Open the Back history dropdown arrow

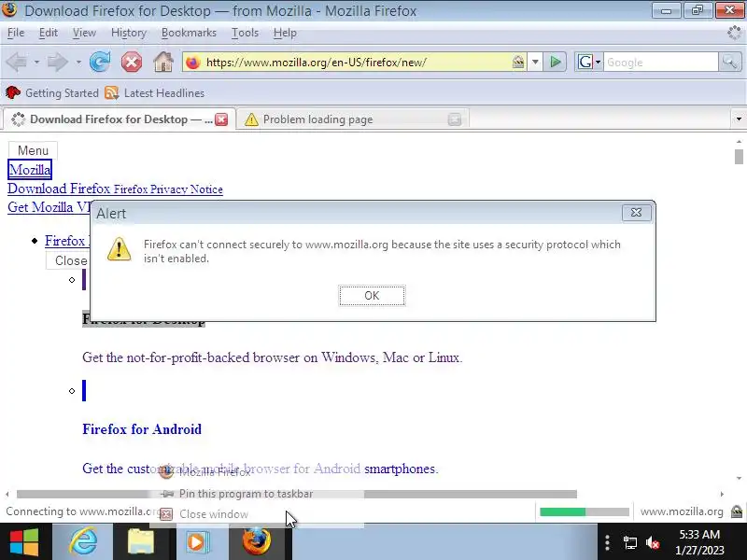pyautogui.click(x=36, y=63)
